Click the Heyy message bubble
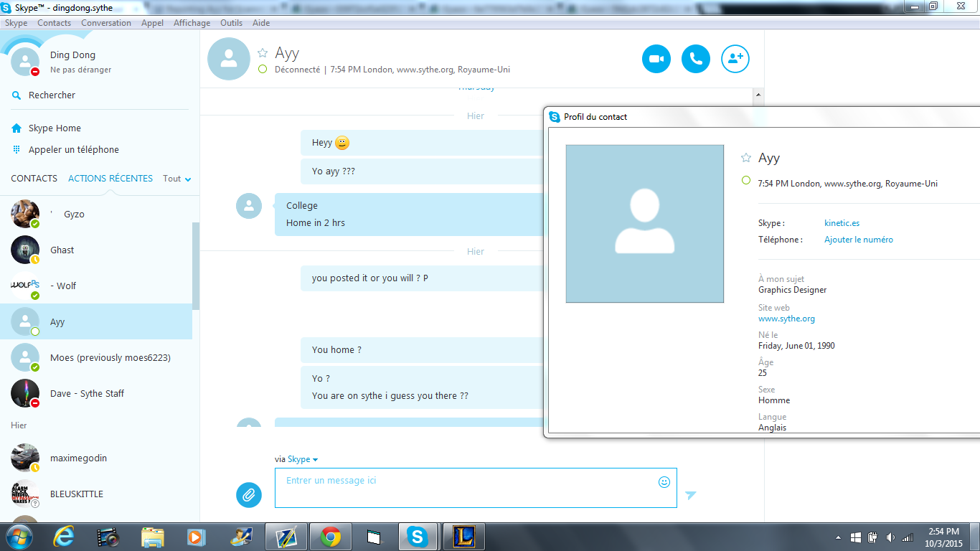 click(422, 143)
